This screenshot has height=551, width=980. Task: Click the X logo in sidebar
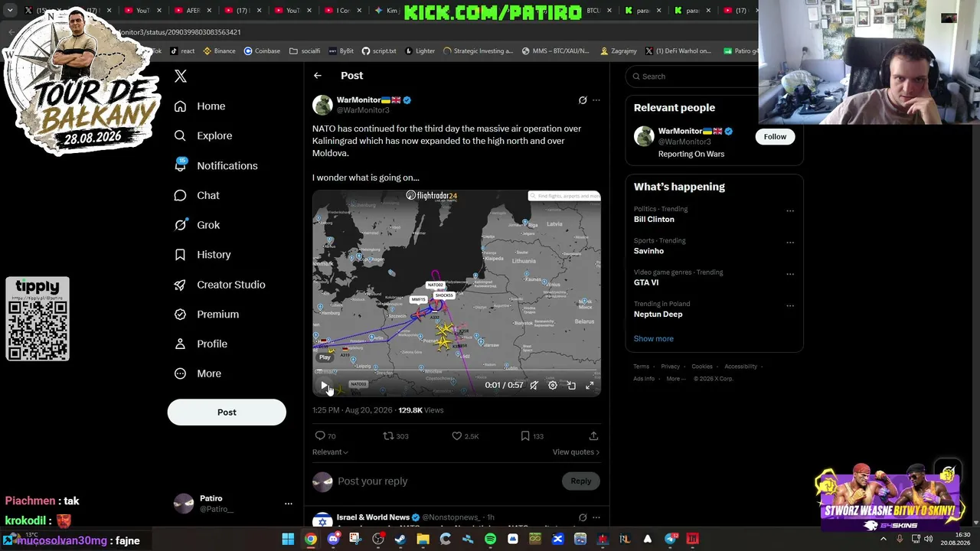tap(181, 76)
